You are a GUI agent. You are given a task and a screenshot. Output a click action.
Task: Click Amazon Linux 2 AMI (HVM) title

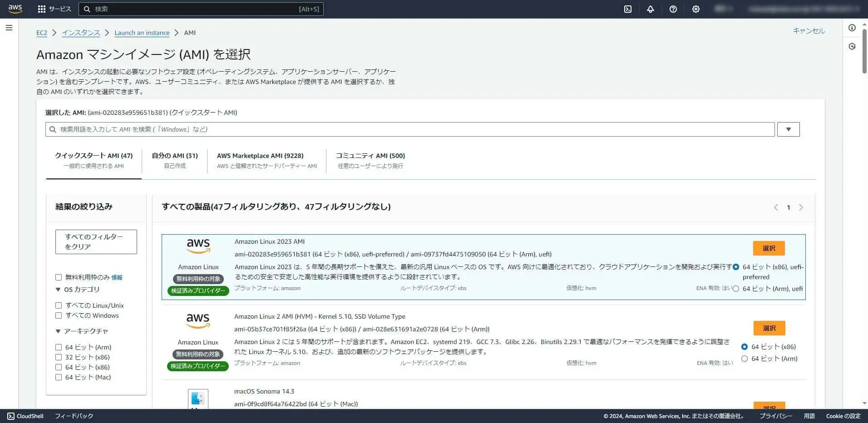click(320, 316)
